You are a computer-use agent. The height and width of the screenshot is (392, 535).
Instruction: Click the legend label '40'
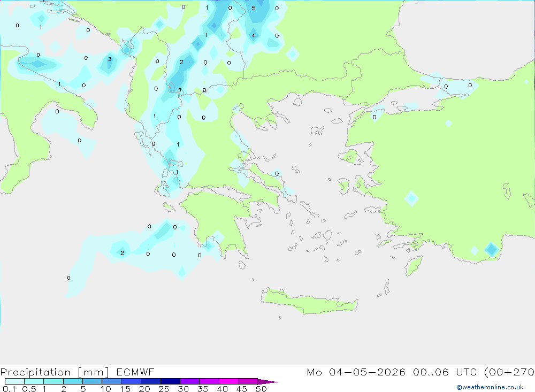[222, 389]
